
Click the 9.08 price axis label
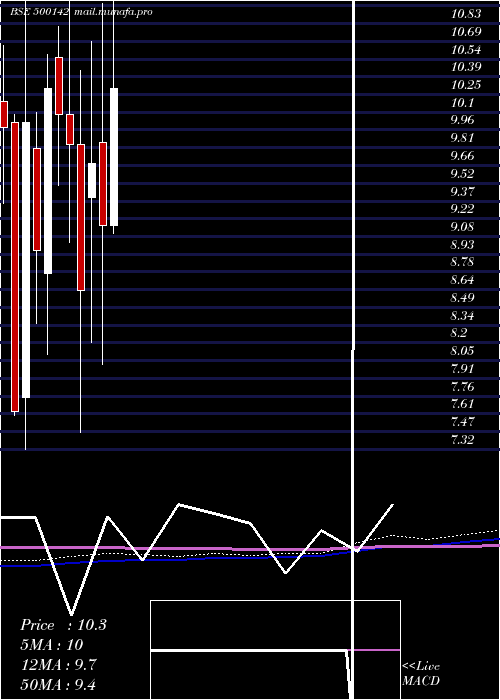(x=462, y=227)
